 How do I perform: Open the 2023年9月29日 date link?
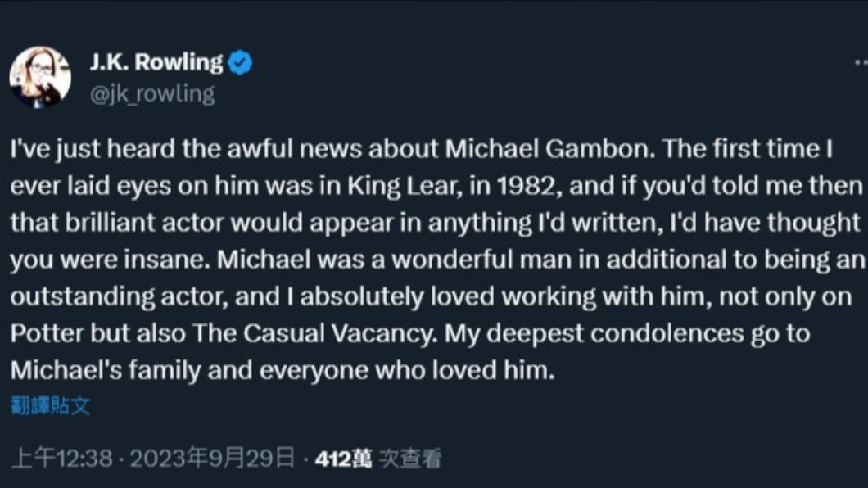213,459
